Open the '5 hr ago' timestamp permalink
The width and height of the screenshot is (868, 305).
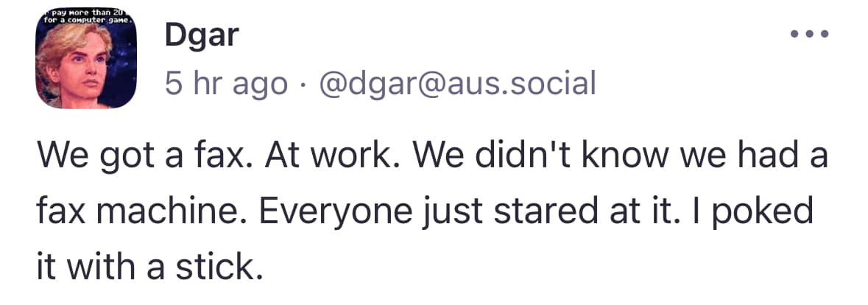227,84
